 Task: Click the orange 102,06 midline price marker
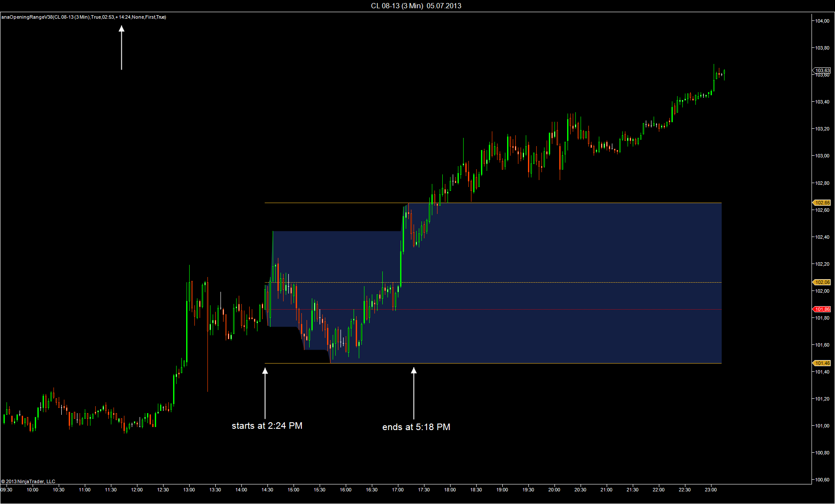tap(822, 282)
